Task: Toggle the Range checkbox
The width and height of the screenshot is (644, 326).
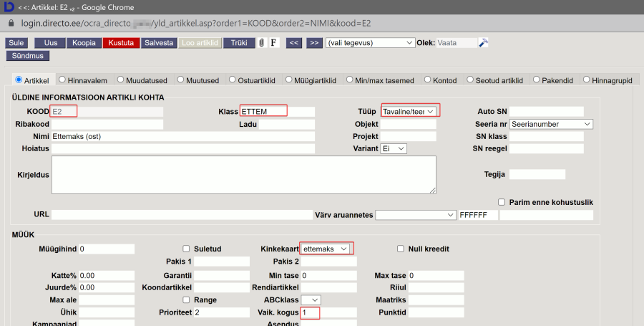Action: tap(186, 299)
